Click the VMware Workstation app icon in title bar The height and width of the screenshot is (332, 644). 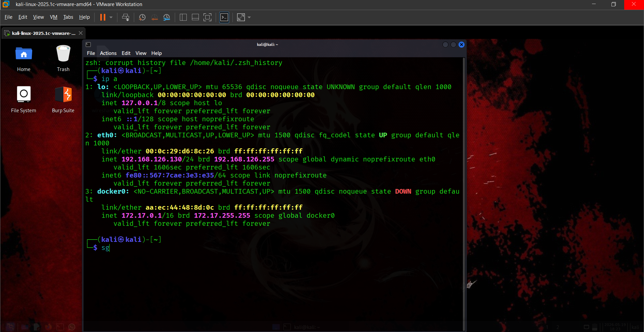point(6,4)
